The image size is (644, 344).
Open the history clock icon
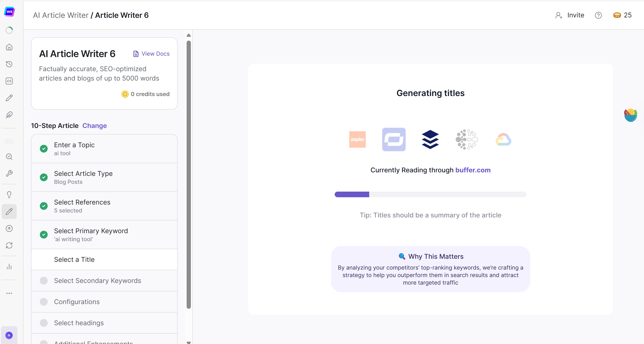coord(9,64)
